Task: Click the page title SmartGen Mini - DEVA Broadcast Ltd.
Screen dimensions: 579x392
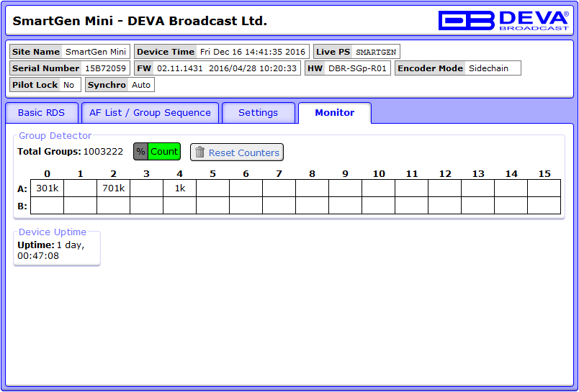Action: [x=140, y=21]
